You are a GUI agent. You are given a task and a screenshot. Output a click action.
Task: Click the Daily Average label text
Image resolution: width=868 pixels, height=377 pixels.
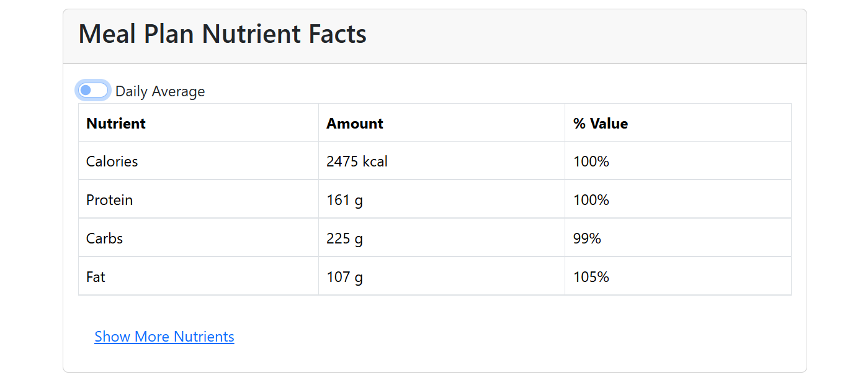pos(160,91)
